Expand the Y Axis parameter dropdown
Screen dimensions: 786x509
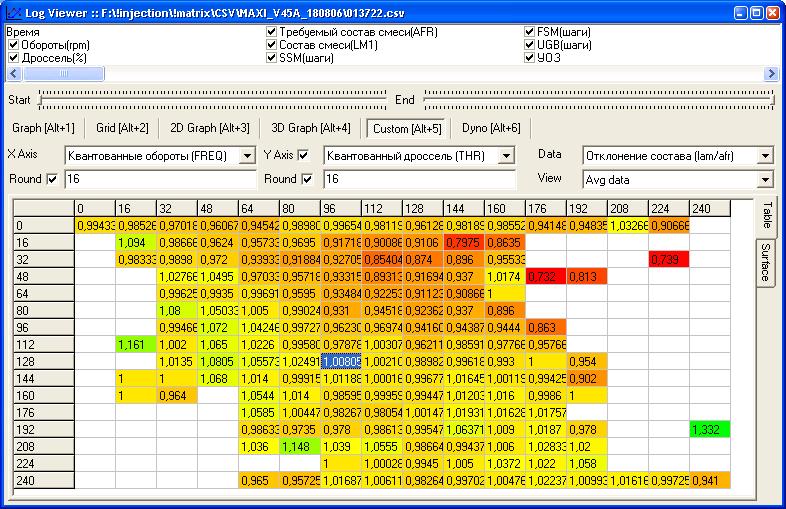click(x=508, y=156)
